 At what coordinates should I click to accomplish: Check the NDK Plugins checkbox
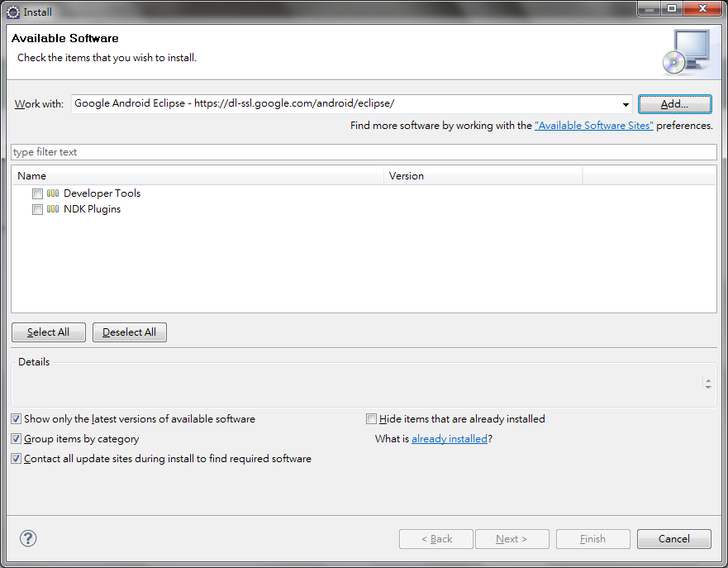38,209
